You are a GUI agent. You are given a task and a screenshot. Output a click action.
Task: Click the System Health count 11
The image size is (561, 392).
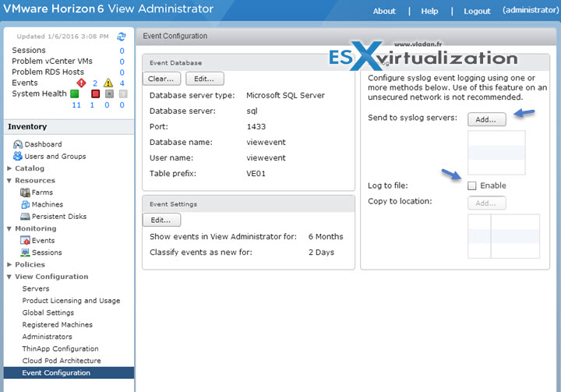pyautogui.click(x=76, y=105)
